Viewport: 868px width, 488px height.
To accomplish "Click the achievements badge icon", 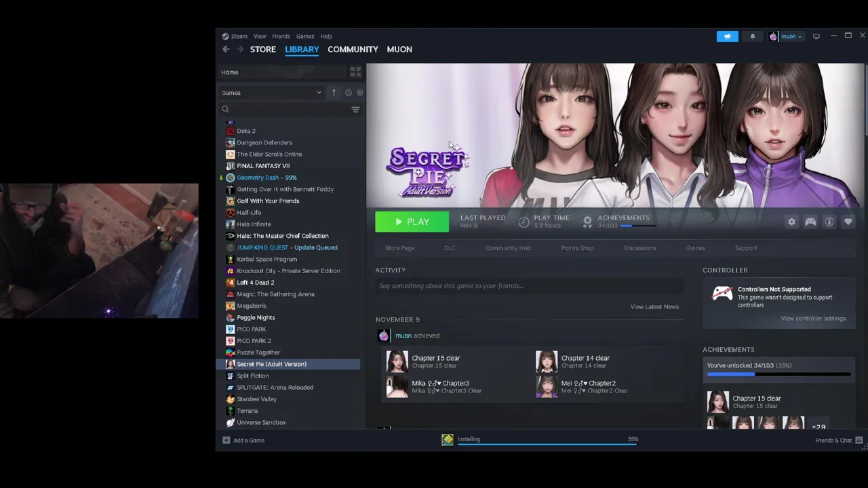I will pos(587,222).
